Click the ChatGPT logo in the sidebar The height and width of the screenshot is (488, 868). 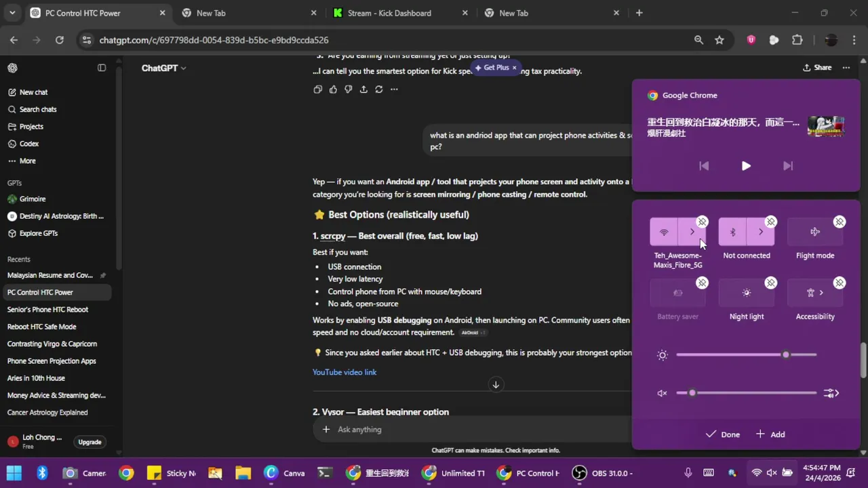tap(12, 68)
